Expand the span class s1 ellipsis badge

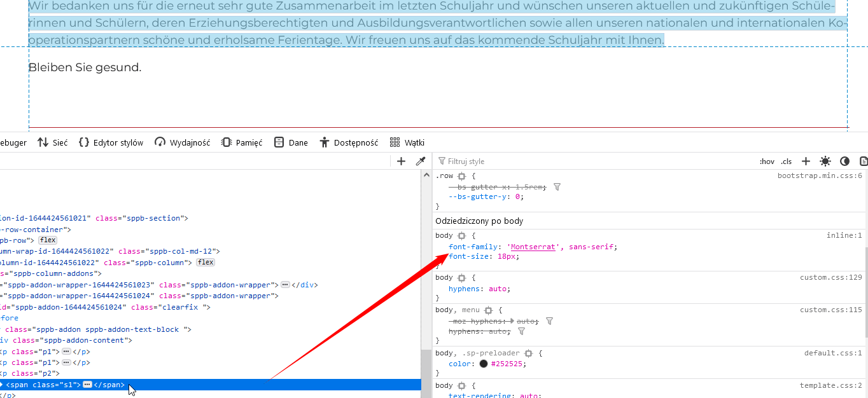[87, 385]
